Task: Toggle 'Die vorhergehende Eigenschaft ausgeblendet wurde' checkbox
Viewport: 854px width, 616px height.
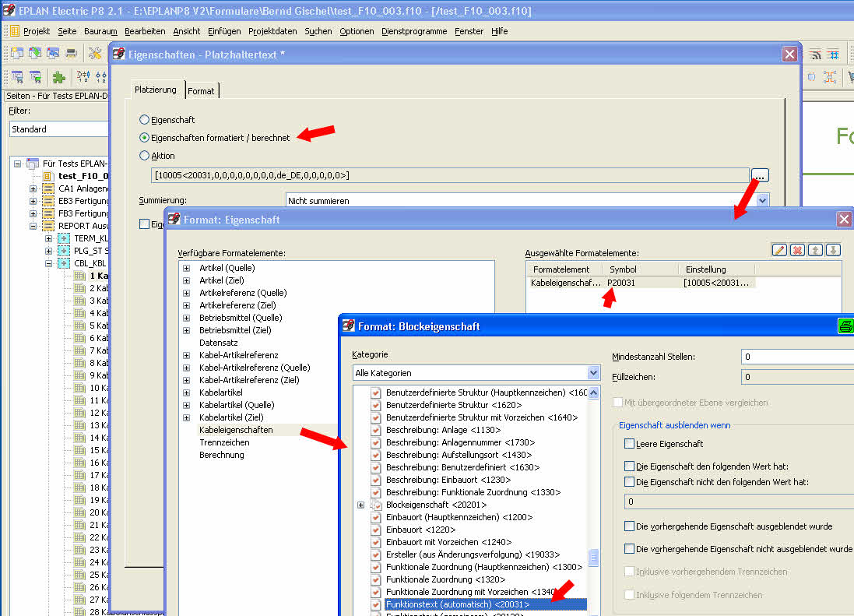Action: pyautogui.click(x=630, y=526)
